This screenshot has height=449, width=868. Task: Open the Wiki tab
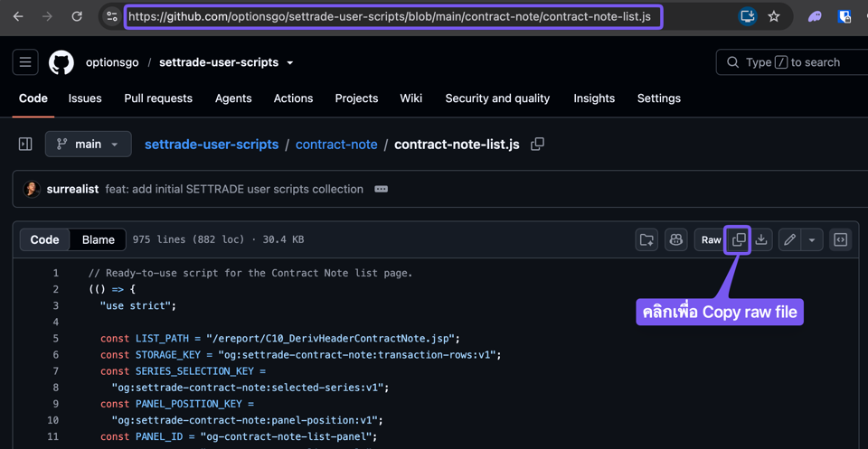411,98
